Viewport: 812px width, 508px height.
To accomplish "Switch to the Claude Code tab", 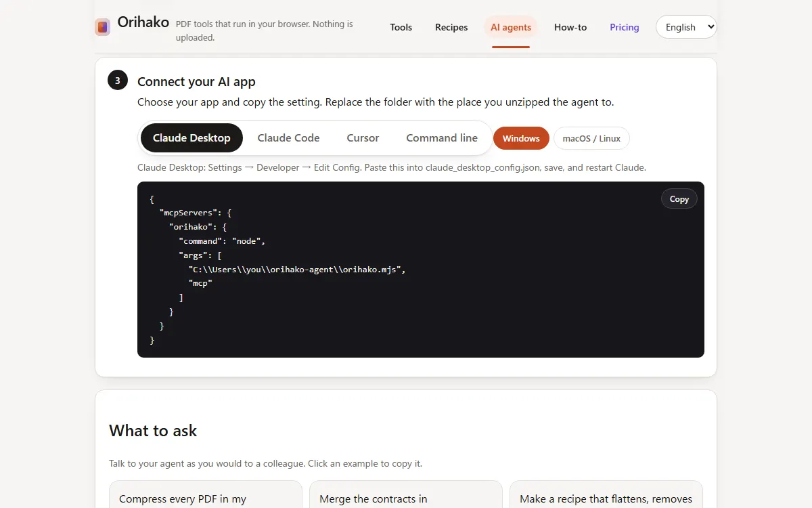I will pyautogui.click(x=288, y=137).
